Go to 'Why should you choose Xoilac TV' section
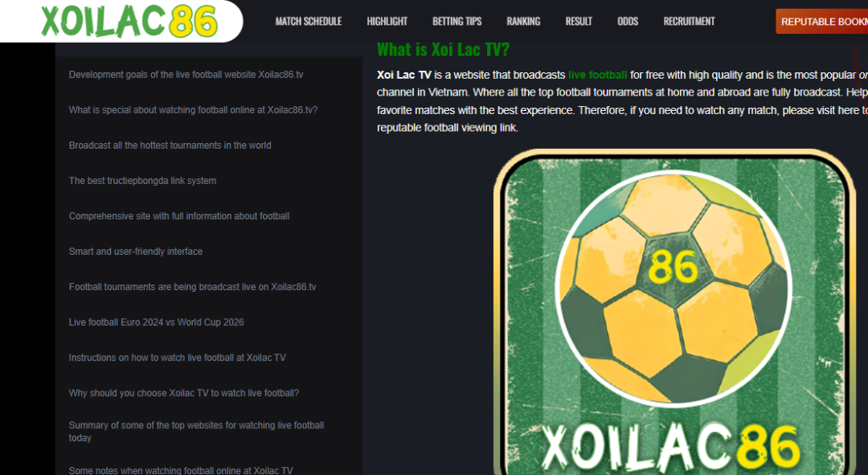Image resolution: width=868 pixels, height=475 pixels. (x=184, y=393)
